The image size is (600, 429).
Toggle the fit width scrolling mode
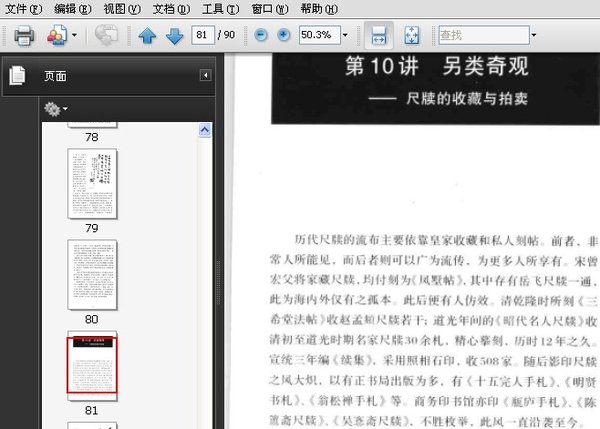(x=379, y=35)
